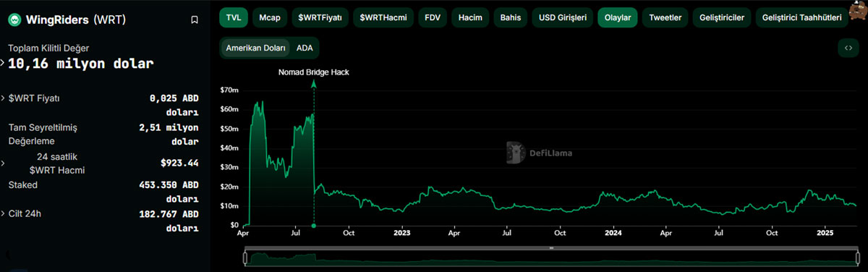Screen dimensions: 868x272
Task: Click the 2023 x-axis label
Action: coord(402,233)
